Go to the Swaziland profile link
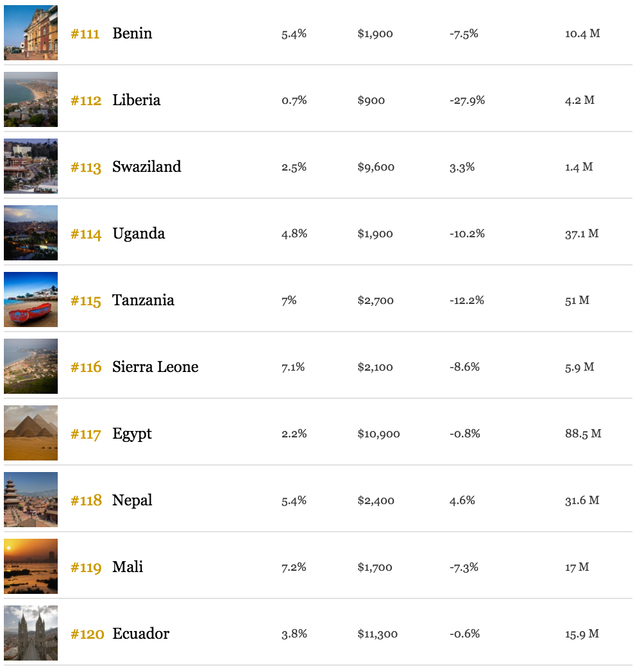The width and height of the screenshot is (644, 667). click(x=147, y=166)
